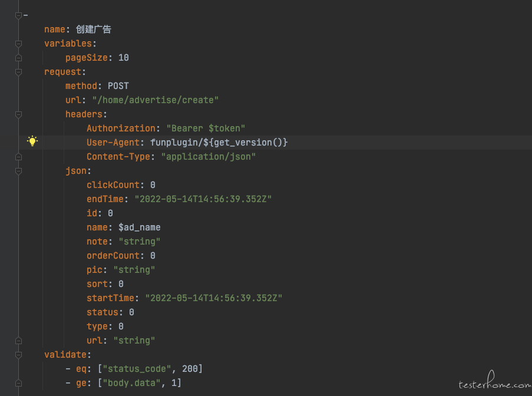Click fold end marker at the ge validate line
The image size is (532, 396).
click(x=18, y=383)
